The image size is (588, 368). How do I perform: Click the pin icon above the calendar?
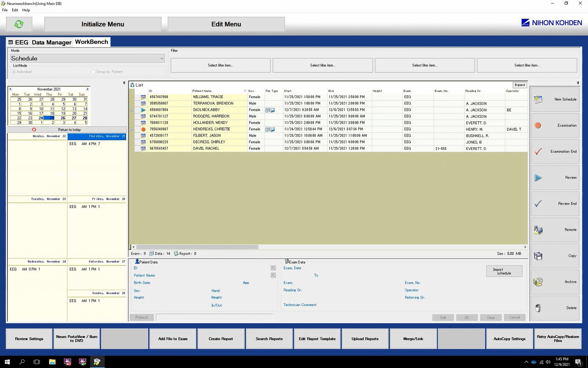point(124,83)
